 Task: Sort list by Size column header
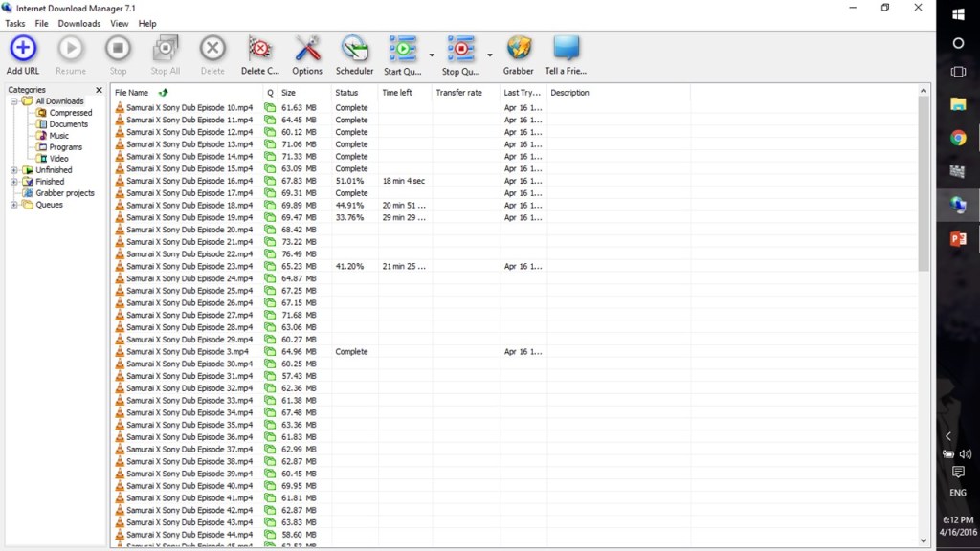[x=288, y=93]
